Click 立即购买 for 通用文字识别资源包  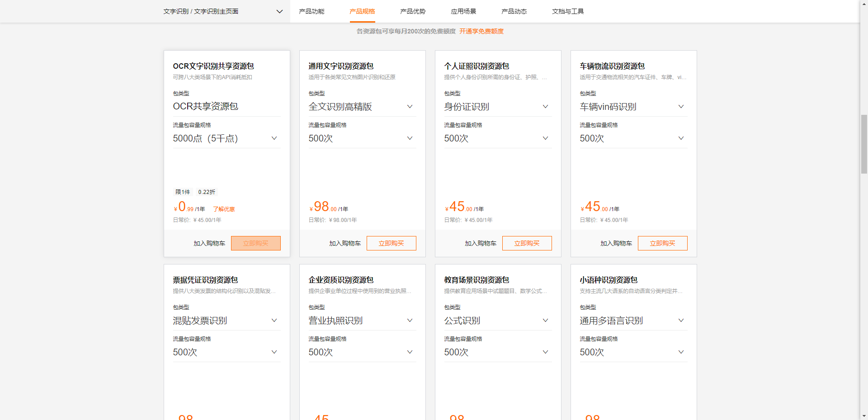tap(392, 243)
